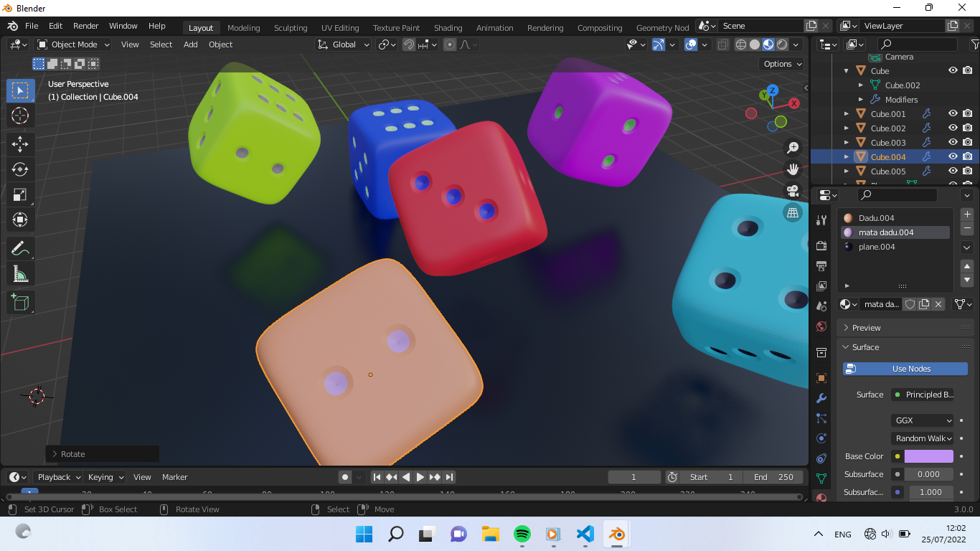The height and width of the screenshot is (551, 980).
Task: Open the Material properties tab
Action: coord(821,496)
